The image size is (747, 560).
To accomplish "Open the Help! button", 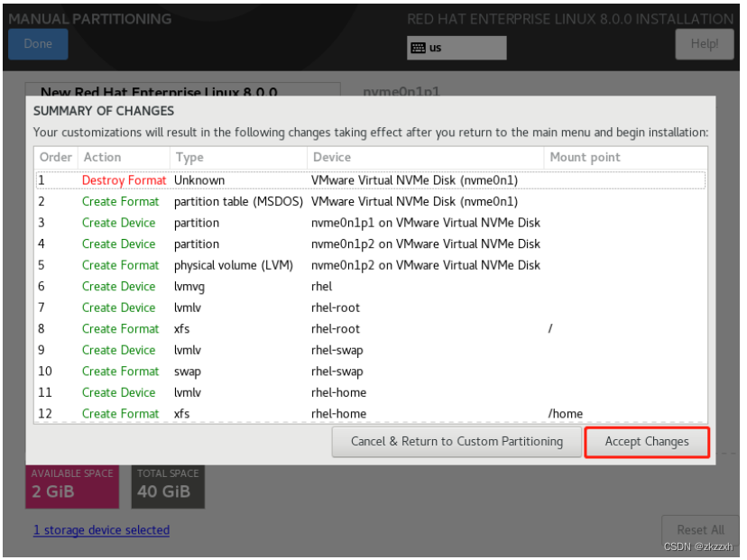I will [704, 44].
